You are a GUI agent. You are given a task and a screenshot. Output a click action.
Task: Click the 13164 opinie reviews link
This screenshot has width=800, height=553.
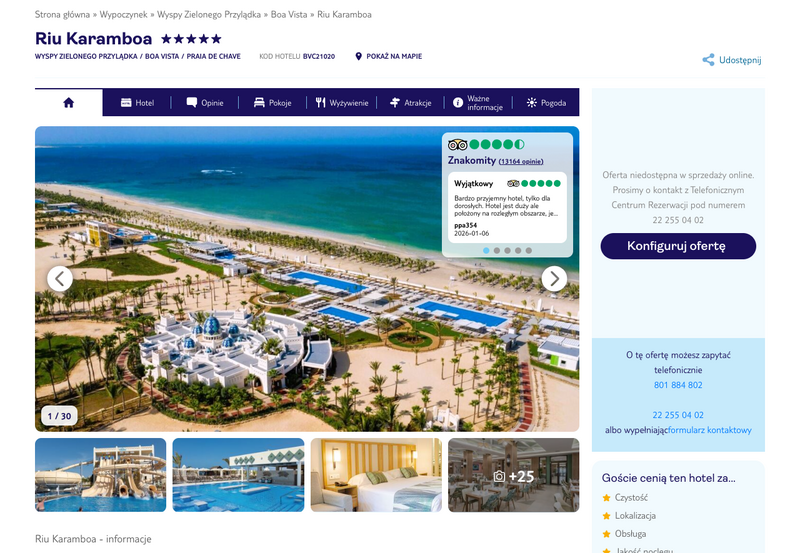pyautogui.click(x=521, y=161)
